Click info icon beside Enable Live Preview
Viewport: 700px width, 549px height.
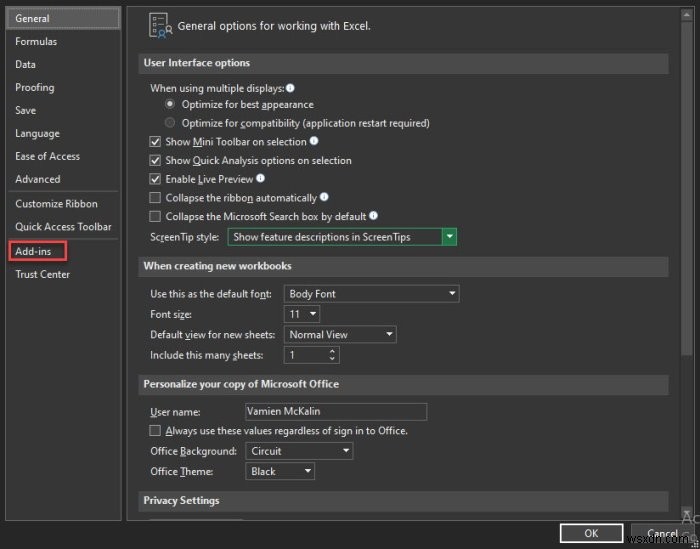(x=260, y=179)
